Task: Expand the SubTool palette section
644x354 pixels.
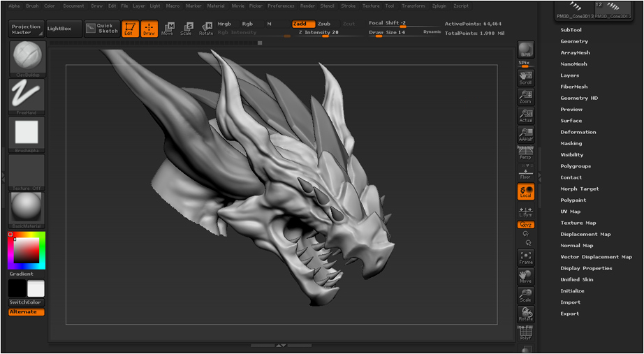Action: (571, 30)
